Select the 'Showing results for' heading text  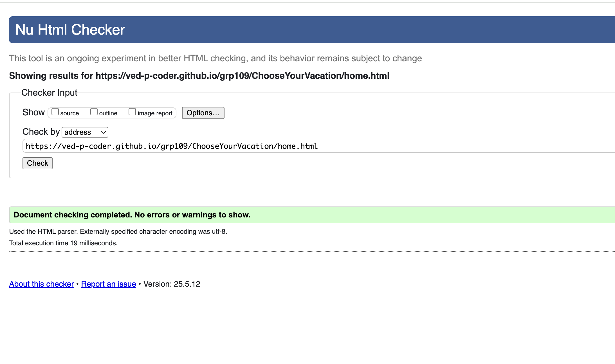point(199,76)
